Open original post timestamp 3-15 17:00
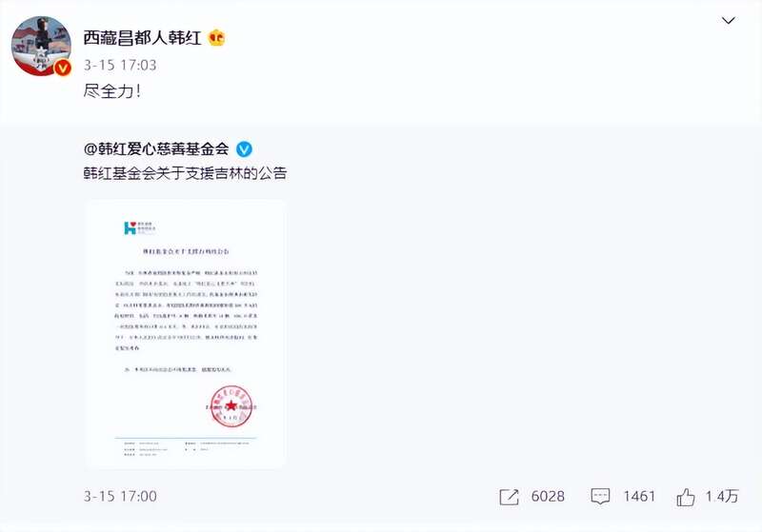Viewport: 762px width, 532px height. [120, 496]
